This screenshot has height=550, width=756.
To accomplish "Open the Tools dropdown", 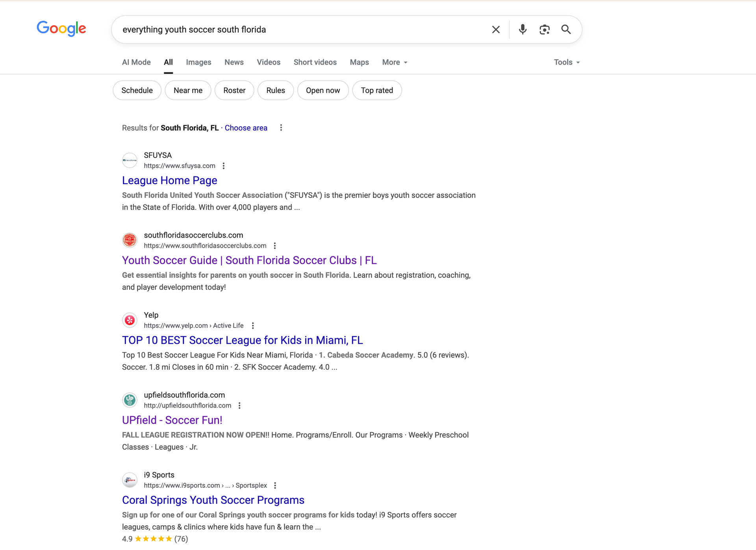I will (567, 62).
